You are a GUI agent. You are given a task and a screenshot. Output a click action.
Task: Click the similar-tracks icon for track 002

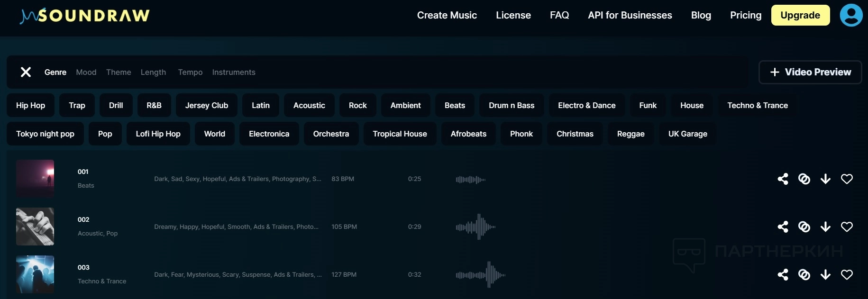804,227
